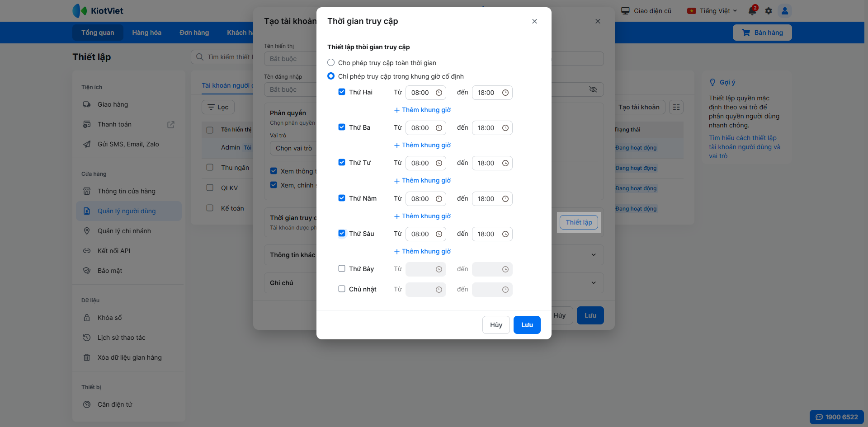Open the Thứ Tư start time clock picker
Image resolution: width=868 pixels, height=427 pixels.
click(439, 163)
